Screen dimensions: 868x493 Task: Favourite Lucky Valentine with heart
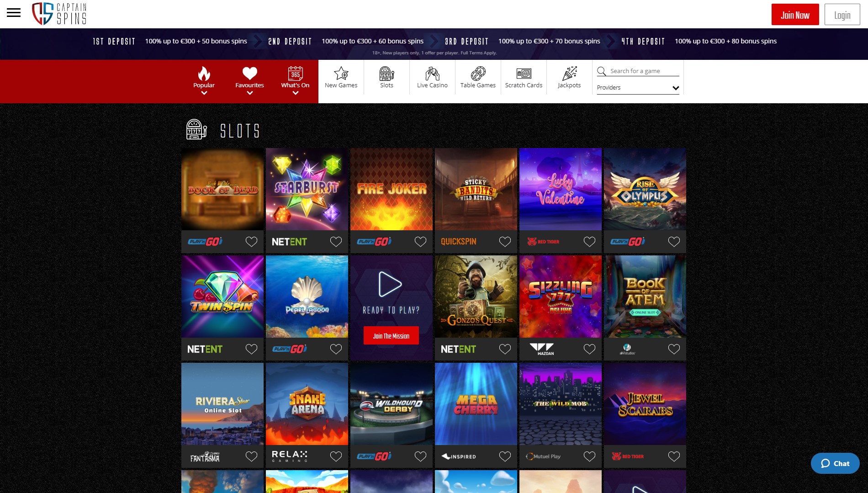(589, 242)
